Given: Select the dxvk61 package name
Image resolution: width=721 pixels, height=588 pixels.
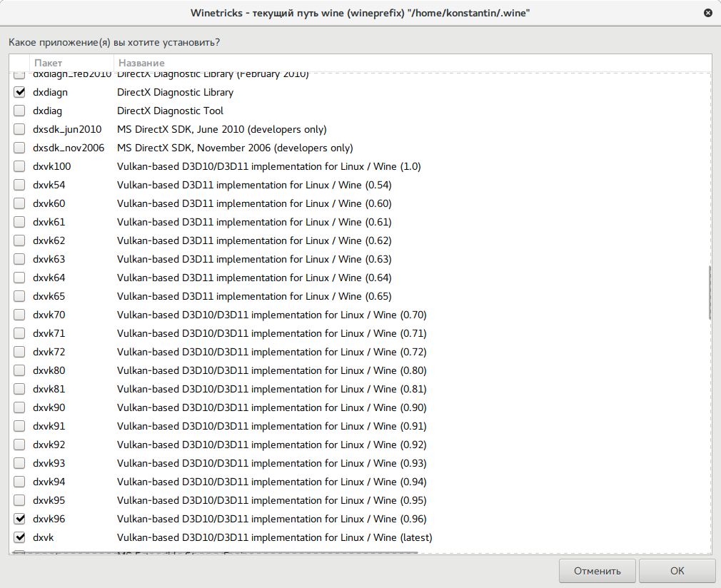Looking at the screenshot, I should coord(49,222).
